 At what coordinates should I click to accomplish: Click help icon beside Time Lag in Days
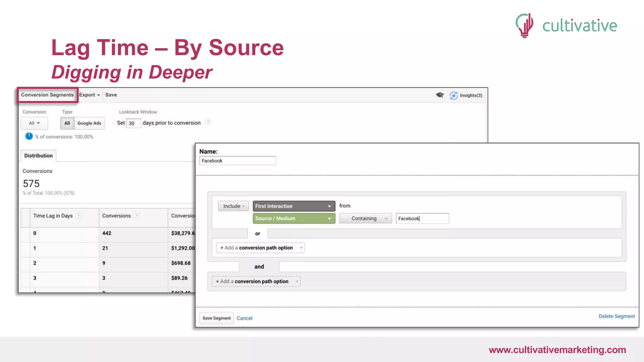[79, 216]
